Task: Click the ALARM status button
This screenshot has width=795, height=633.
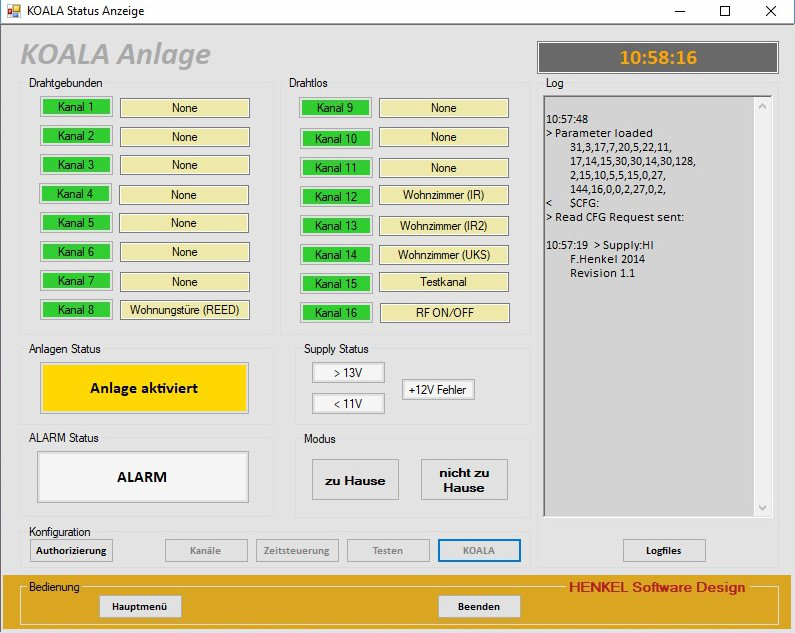Action: (x=142, y=477)
